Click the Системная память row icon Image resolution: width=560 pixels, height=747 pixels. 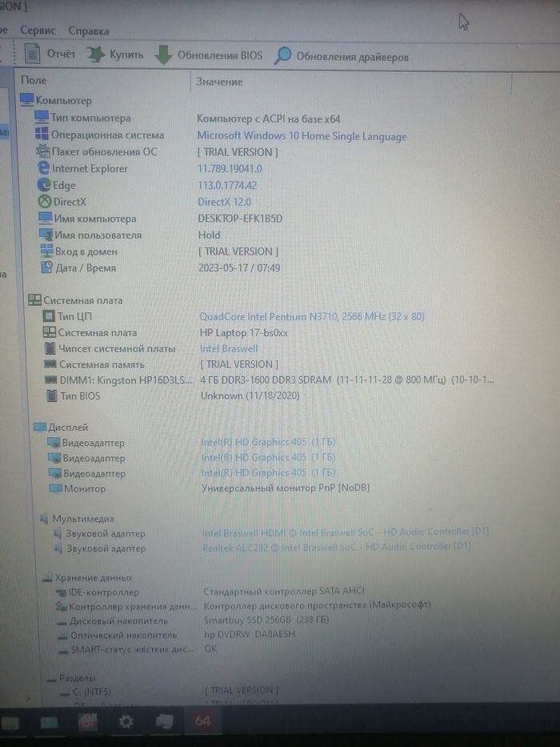tap(50, 364)
